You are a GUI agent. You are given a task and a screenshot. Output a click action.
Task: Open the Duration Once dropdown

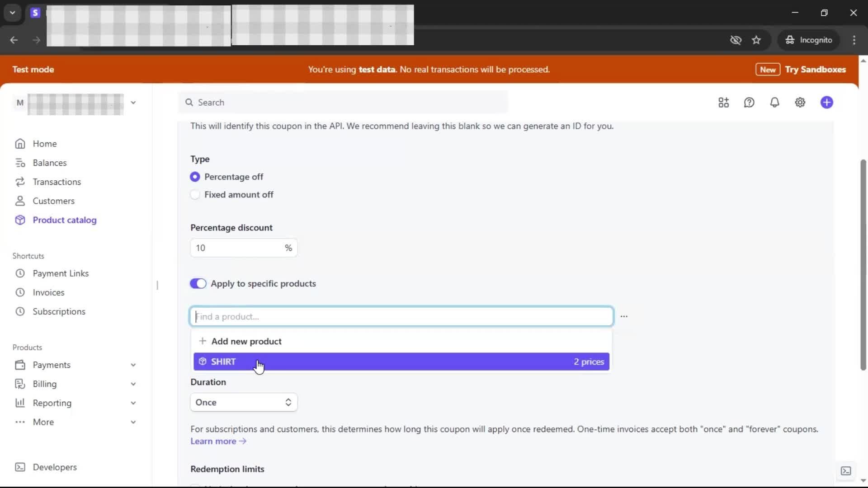(244, 402)
